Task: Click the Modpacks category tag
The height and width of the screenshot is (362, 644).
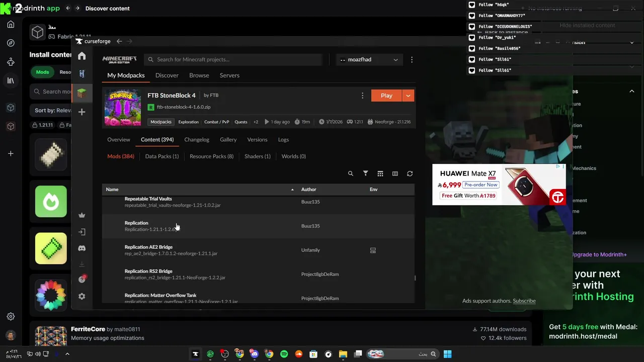Action: coord(161,122)
